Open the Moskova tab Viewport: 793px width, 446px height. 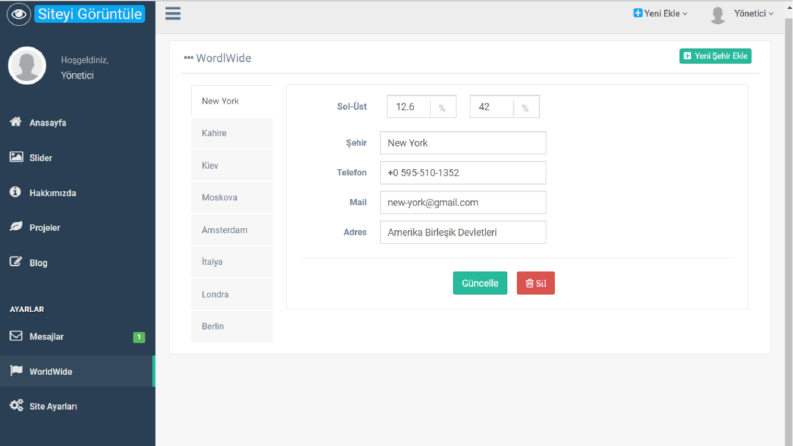232,197
